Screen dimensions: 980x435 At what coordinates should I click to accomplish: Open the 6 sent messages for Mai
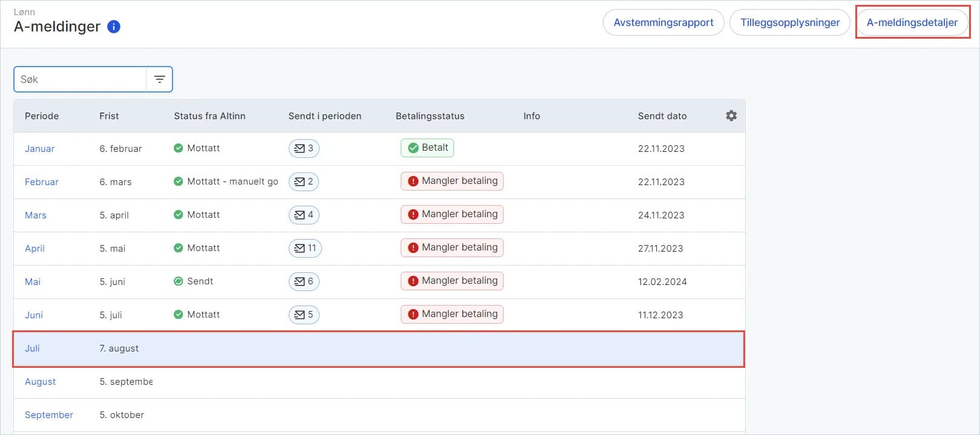304,281
